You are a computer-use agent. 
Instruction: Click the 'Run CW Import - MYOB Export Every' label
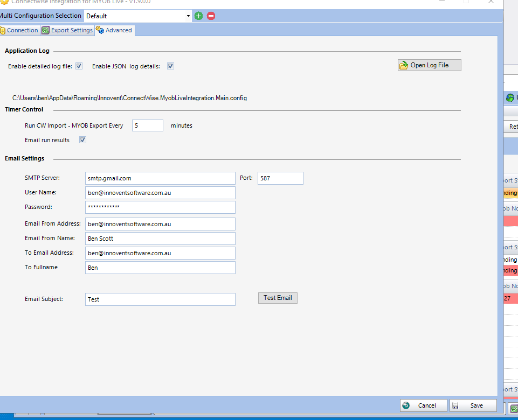pyautogui.click(x=74, y=125)
